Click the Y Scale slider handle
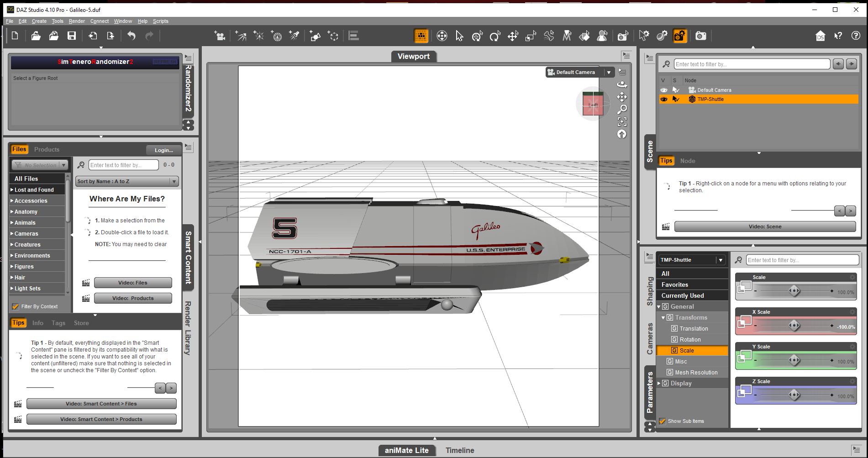 click(794, 360)
